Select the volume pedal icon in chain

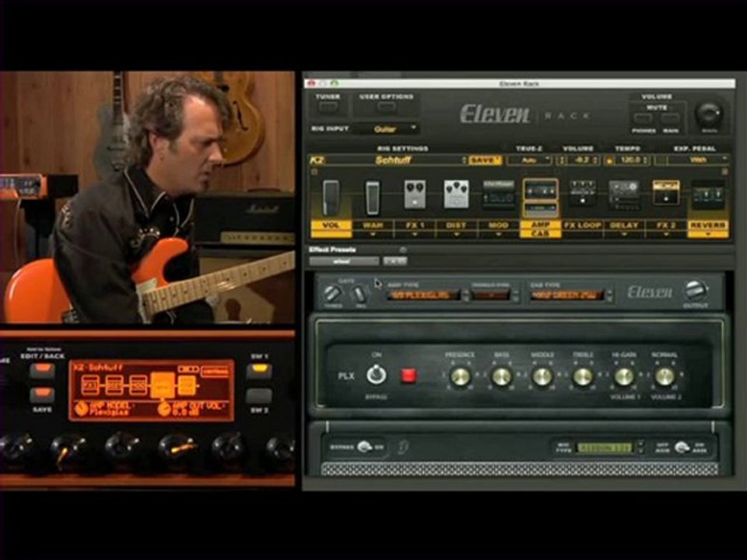(x=331, y=198)
